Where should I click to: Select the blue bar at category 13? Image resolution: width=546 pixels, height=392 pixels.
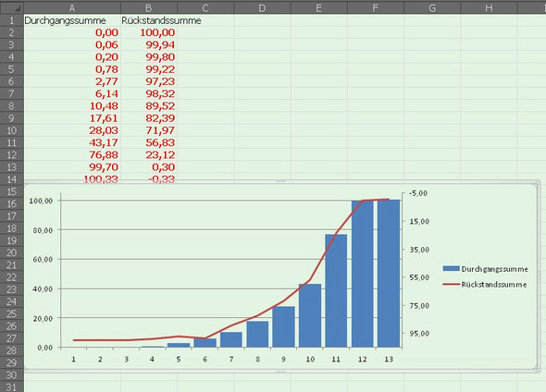389,274
